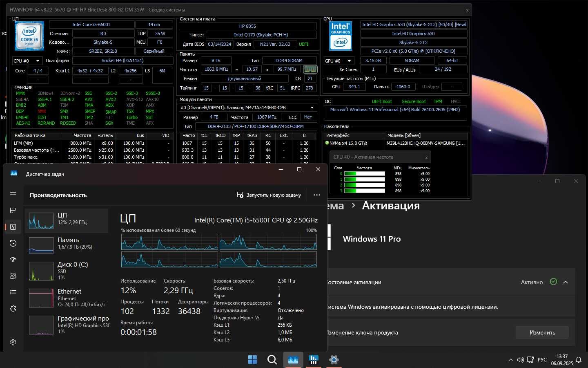The image size is (588, 368).
Task: Open volume control in system tray
Action: point(520,360)
